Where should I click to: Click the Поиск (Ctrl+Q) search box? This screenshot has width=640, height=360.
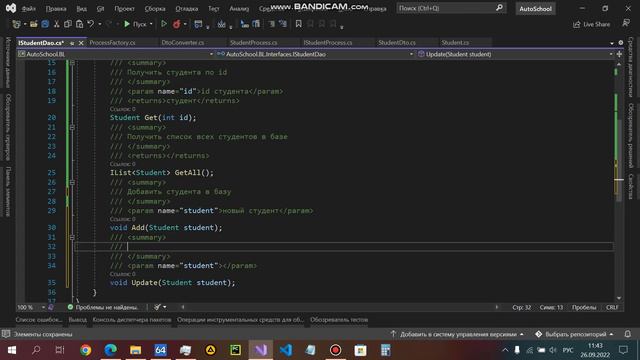click(451, 8)
